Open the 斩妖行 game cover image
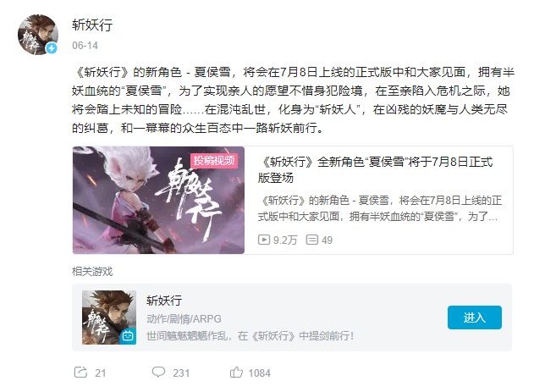 coord(109,317)
